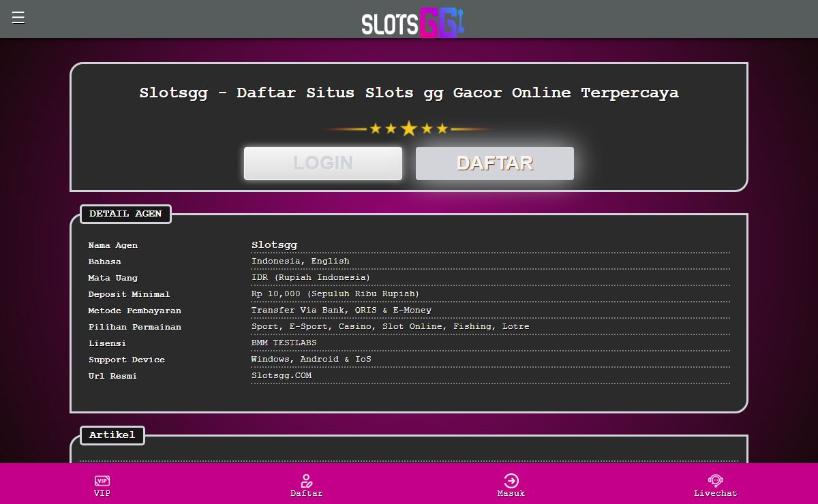This screenshot has height=504, width=818.
Task: Click the "Indonesia, English" value
Action: [301, 262]
